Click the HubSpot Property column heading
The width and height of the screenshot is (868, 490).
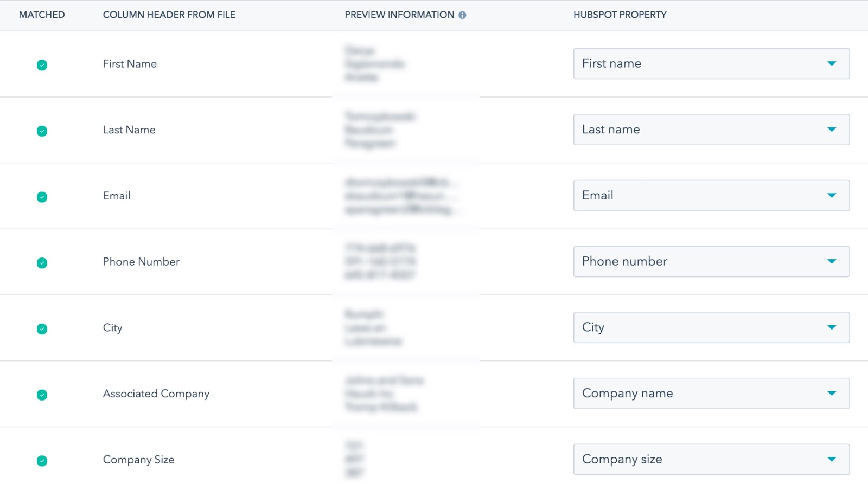(620, 15)
